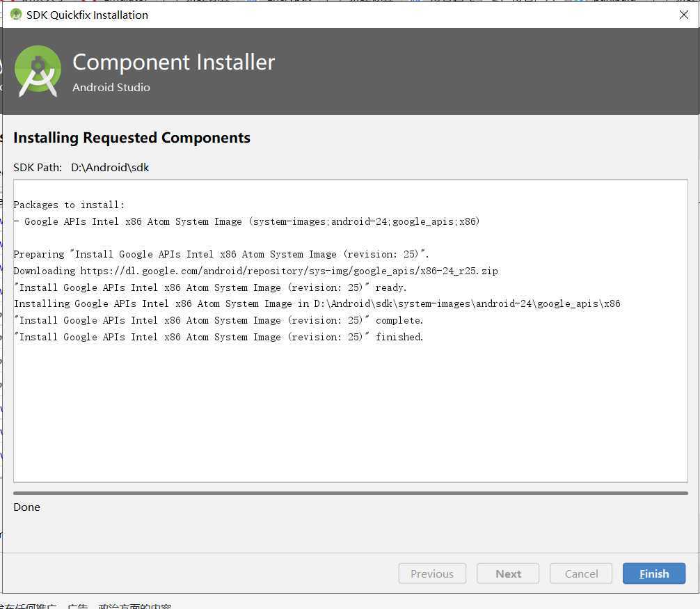Click the 'Android Studio' subtitle in header
Viewport: 700px width, 609px height.
(x=111, y=87)
